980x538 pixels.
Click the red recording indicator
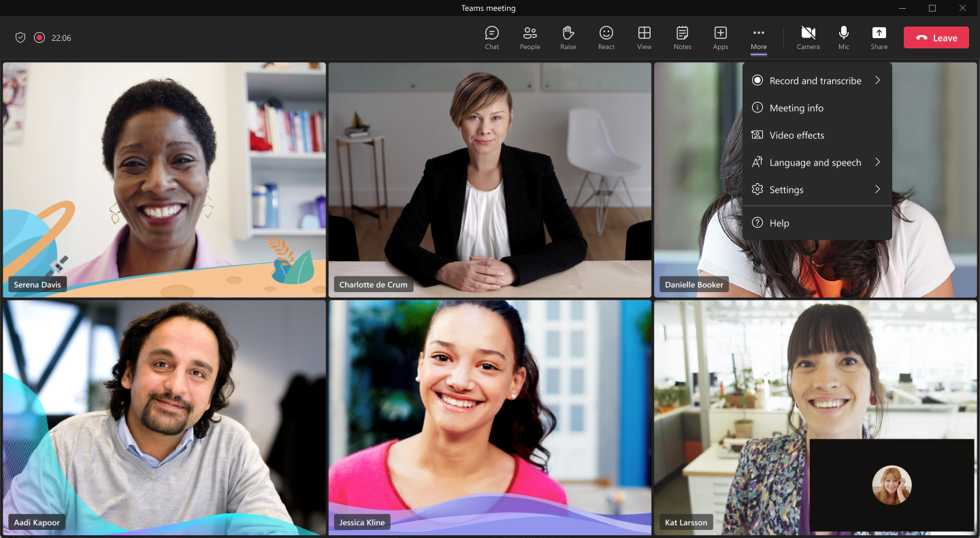pos(39,37)
